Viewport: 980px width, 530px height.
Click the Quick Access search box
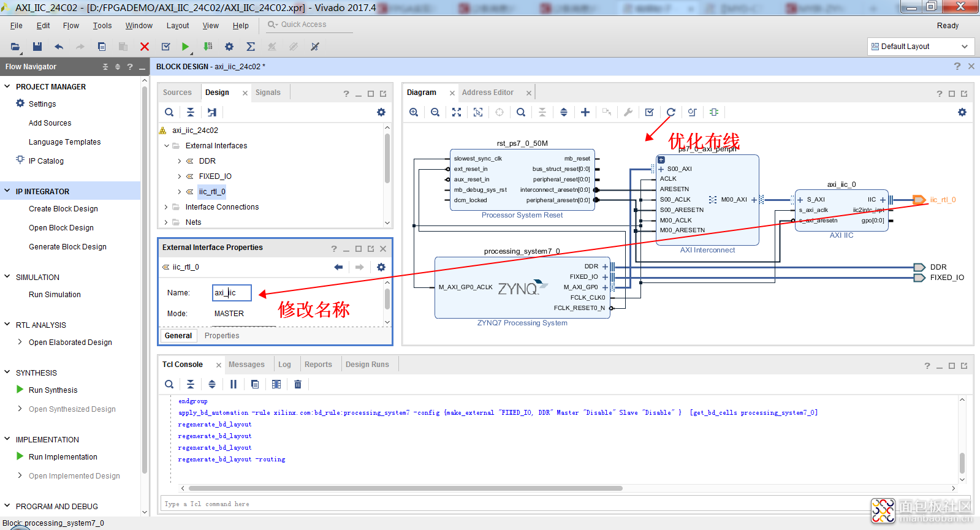[309, 25]
